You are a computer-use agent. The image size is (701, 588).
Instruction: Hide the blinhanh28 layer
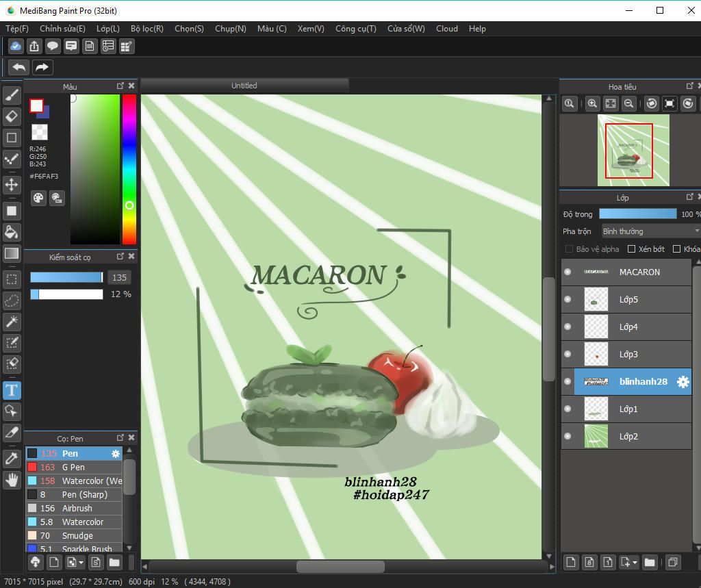[x=568, y=381]
